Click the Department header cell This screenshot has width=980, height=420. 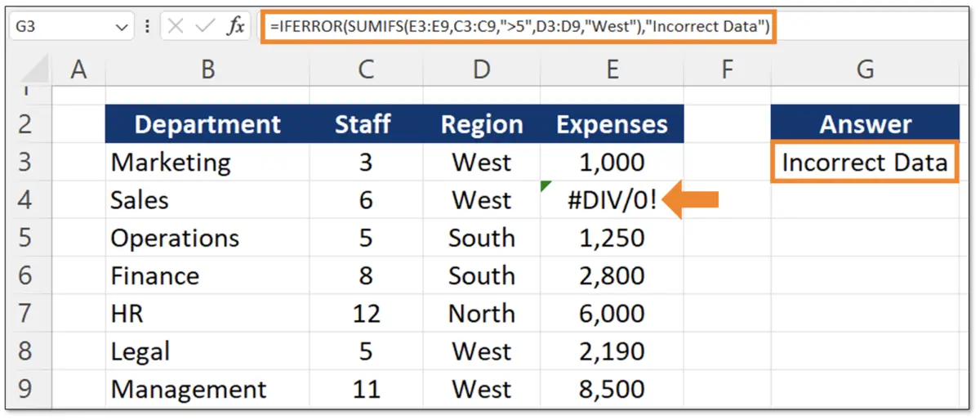(207, 124)
